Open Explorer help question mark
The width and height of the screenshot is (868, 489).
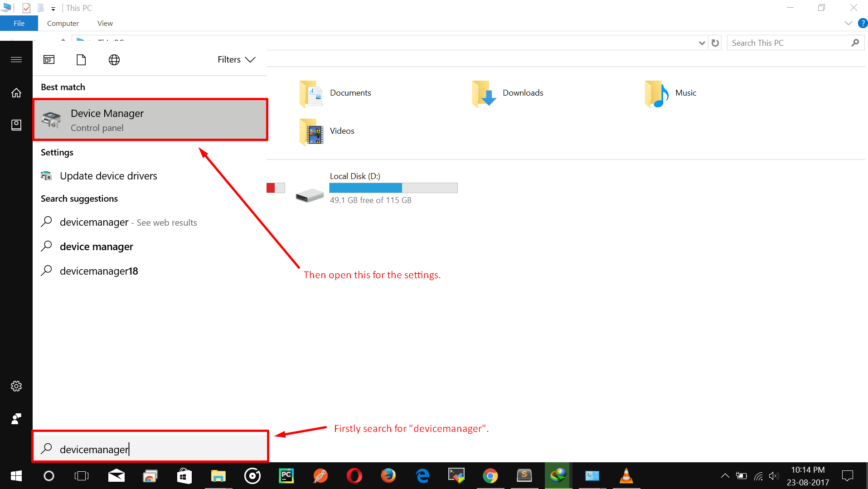coord(863,23)
